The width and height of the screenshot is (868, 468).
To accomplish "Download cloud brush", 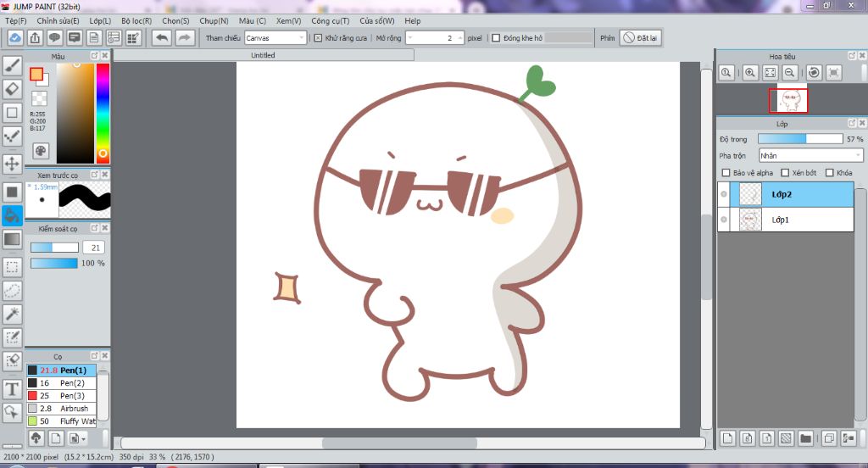I will (x=36, y=438).
